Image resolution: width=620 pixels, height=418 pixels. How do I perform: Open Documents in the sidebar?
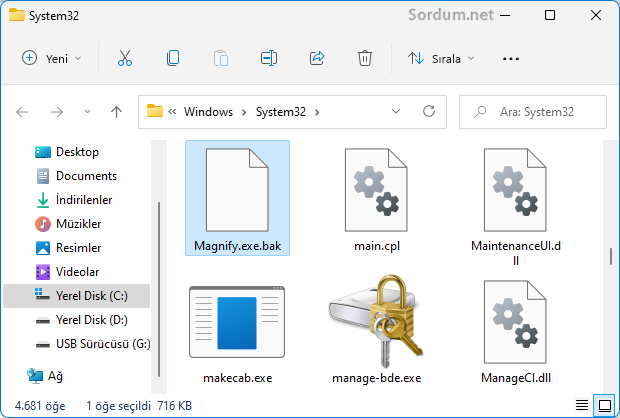pos(76,176)
